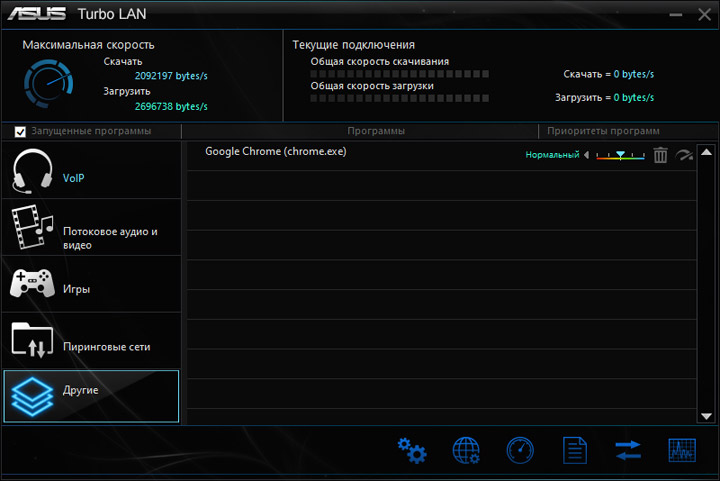Toggle the Запущенные программы checkbox
This screenshot has height=481, width=720.
pyautogui.click(x=20, y=132)
